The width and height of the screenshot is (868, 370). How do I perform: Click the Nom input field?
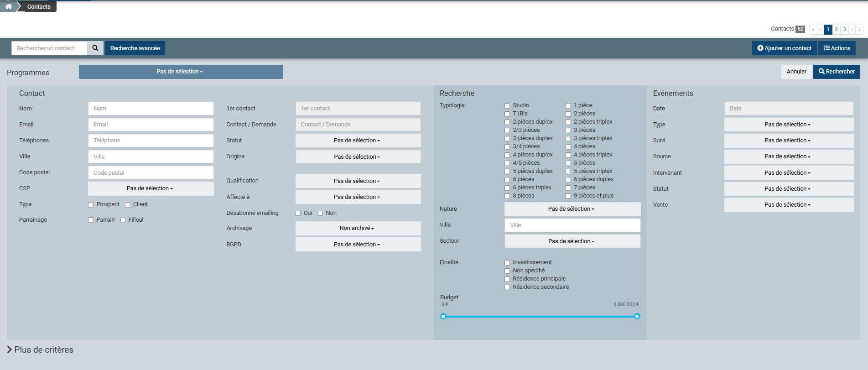tap(151, 109)
